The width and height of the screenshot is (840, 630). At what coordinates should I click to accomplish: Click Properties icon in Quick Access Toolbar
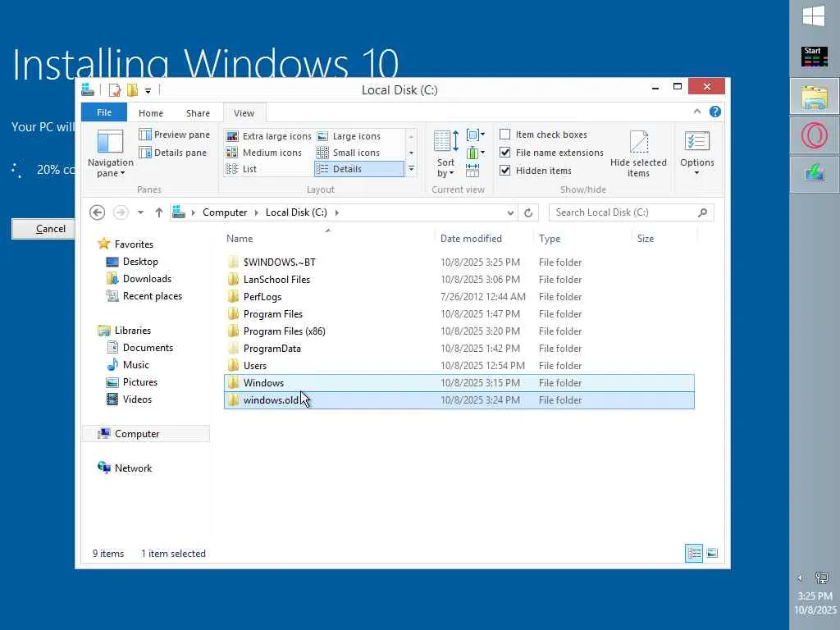[114, 89]
